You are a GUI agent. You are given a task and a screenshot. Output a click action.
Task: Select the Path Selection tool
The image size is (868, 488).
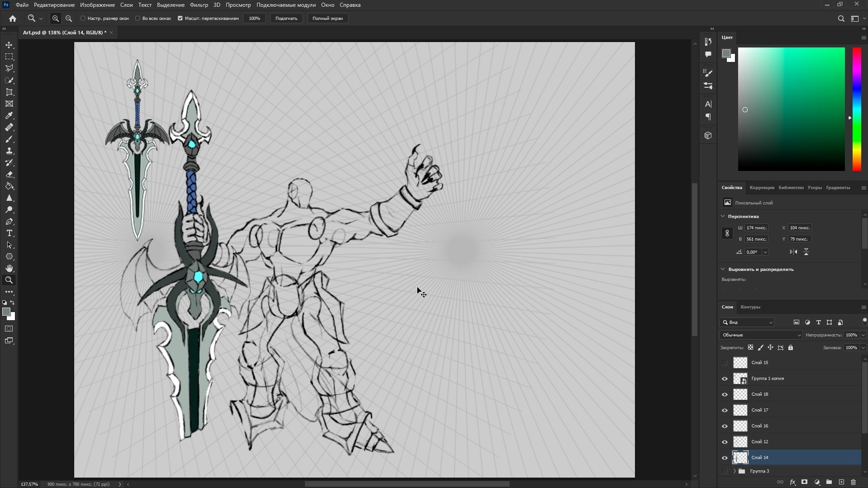point(9,245)
